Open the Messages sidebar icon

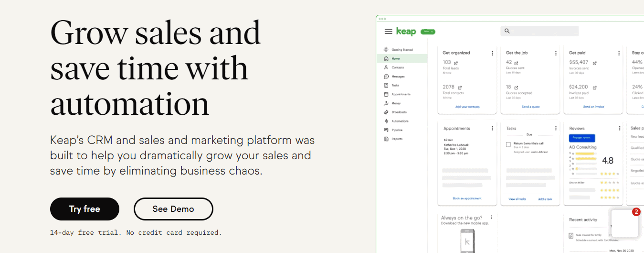pyautogui.click(x=386, y=77)
